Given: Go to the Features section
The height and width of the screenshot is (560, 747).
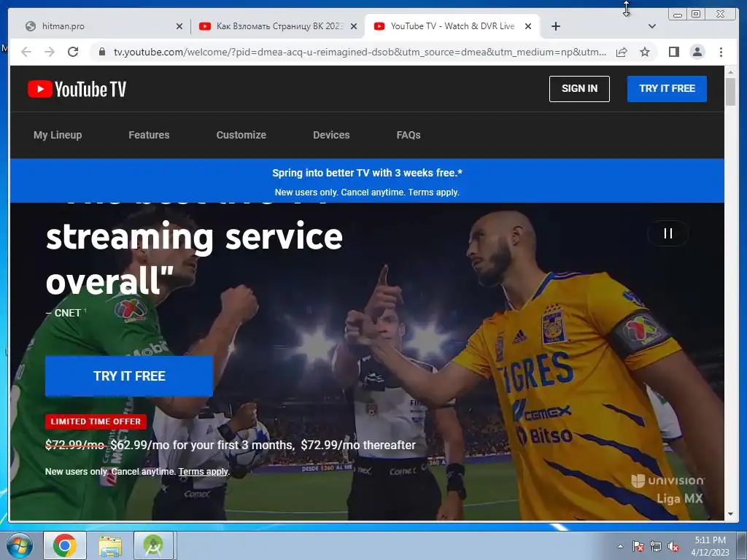Looking at the screenshot, I should coord(149,135).
